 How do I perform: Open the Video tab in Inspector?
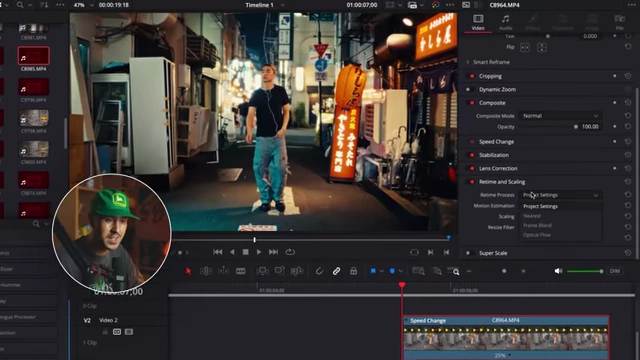click(x=478, y=22)
